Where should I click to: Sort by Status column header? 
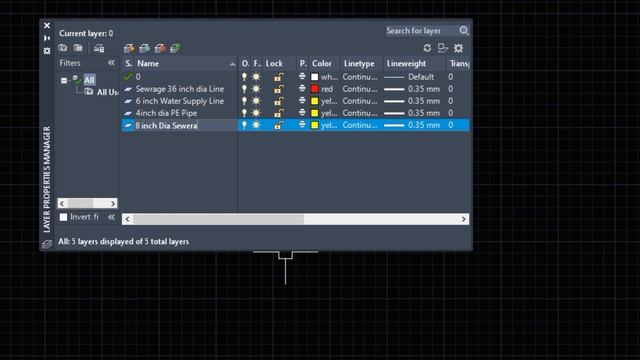click(x=129, y=63)
